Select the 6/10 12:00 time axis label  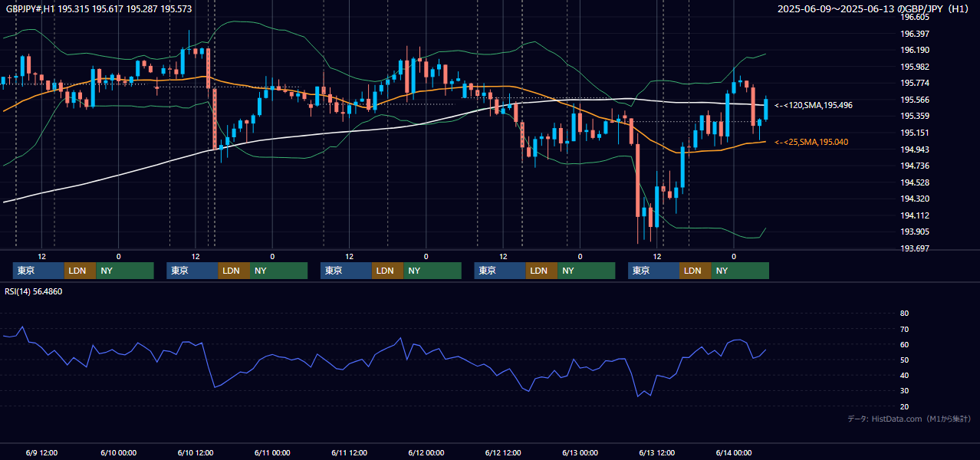click(x=195, y=452)
